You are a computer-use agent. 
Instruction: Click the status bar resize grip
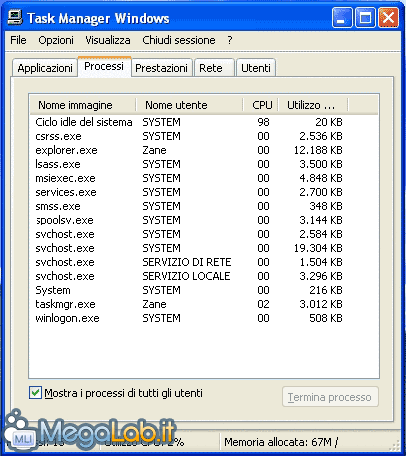[395, 445]
